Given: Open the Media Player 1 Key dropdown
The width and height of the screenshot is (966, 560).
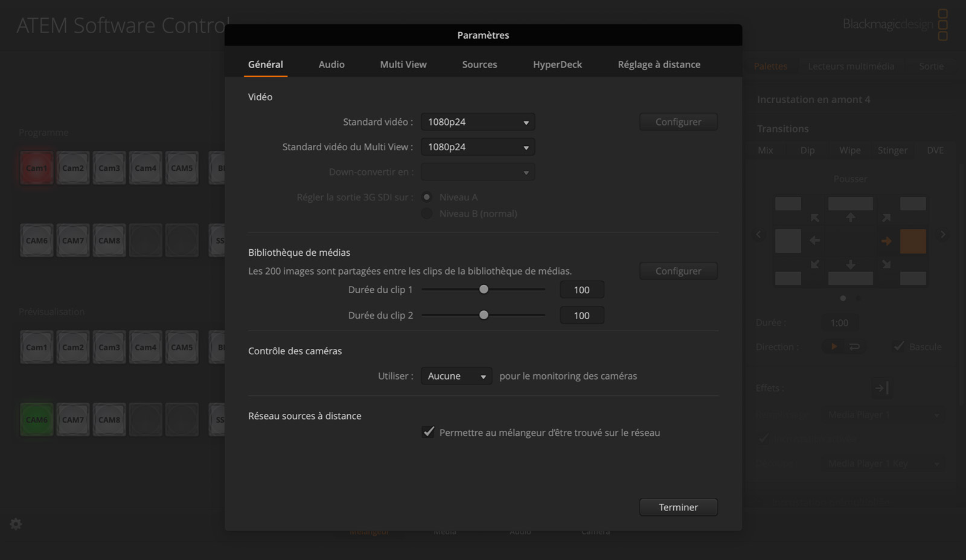Looking at the screenshot, I should [884, 463].
